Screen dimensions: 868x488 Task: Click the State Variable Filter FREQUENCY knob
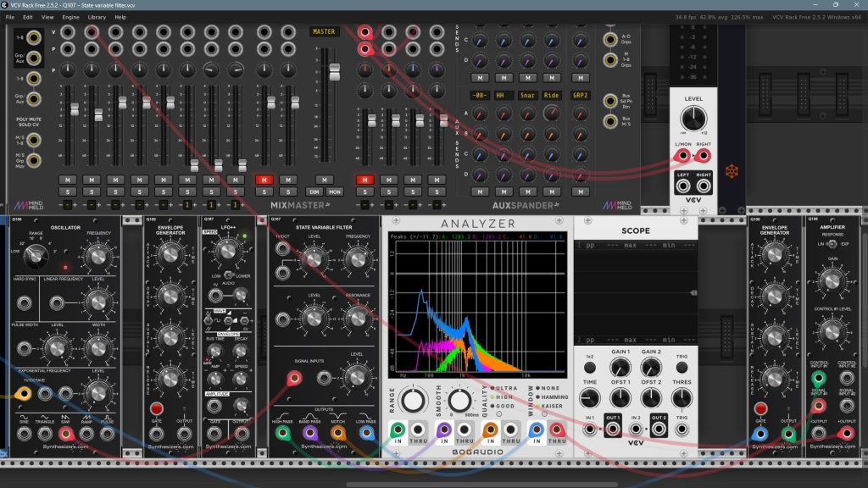358,258
